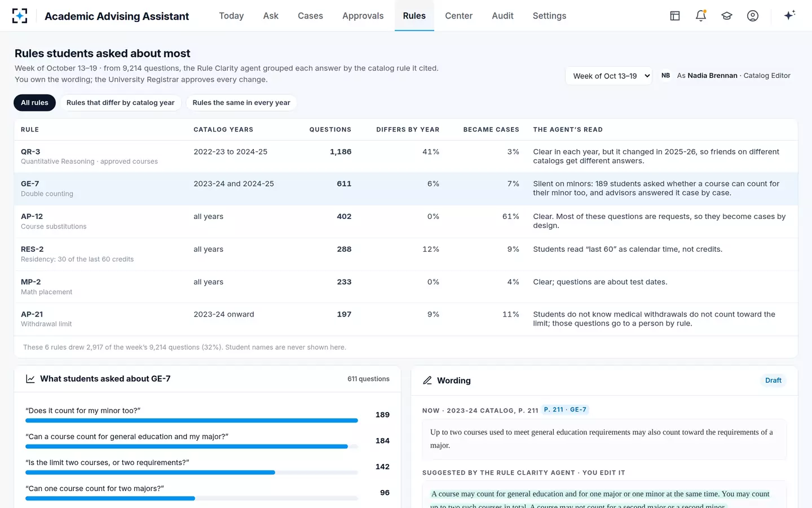Viewport: 812px width, 508px height.
Task: Go to the Today tab
Action: (231, 16)
